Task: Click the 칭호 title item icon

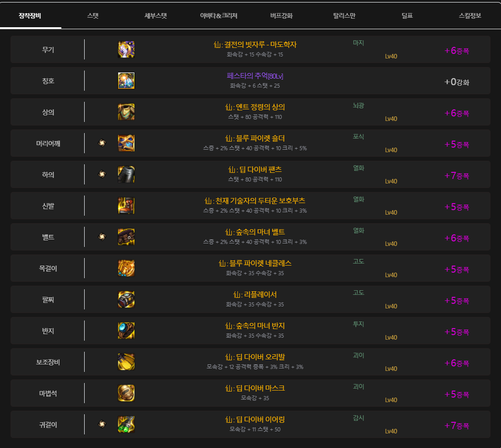Action: click(x=126, y=81)
